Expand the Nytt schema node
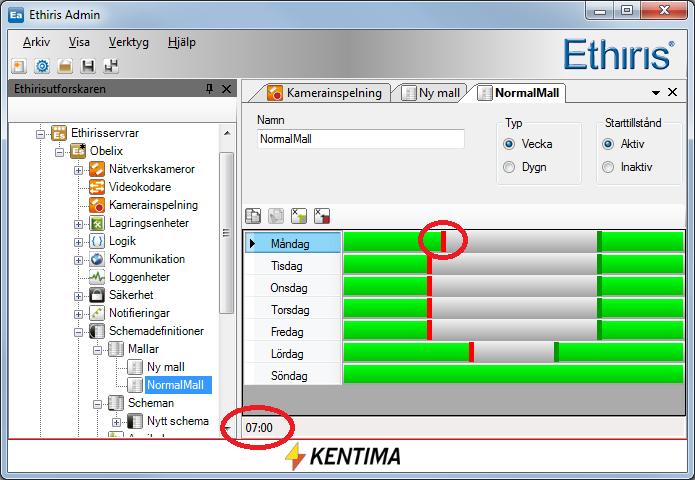Screen dimensions: 695x480 click(x=116, y=422)
